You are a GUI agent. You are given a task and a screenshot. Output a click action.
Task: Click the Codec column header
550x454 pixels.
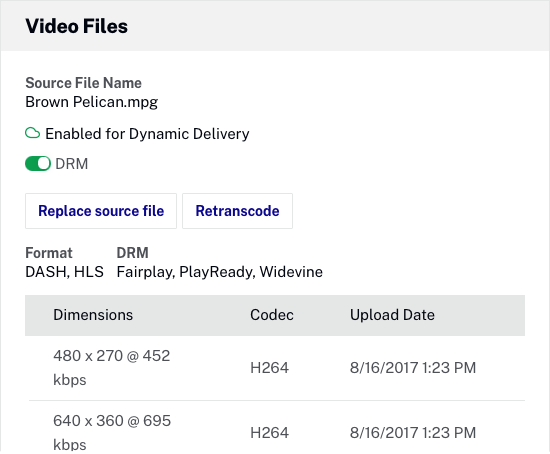pyautogui.click(x=272, y=315)
